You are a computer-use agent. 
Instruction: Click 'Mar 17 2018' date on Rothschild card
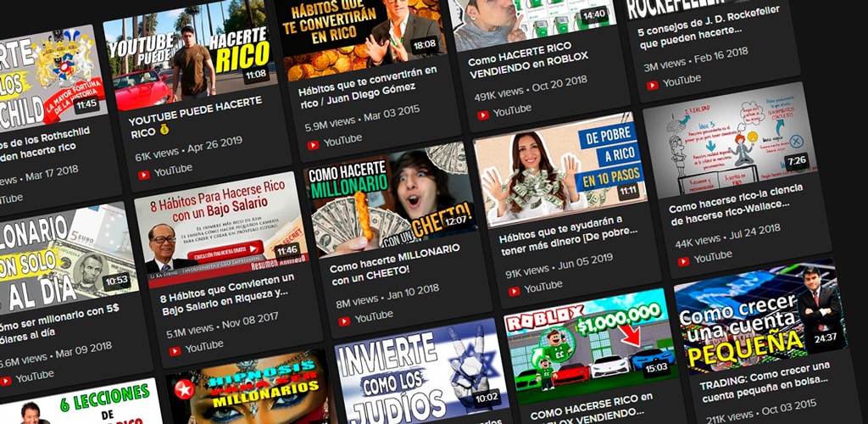coord(52,173)
